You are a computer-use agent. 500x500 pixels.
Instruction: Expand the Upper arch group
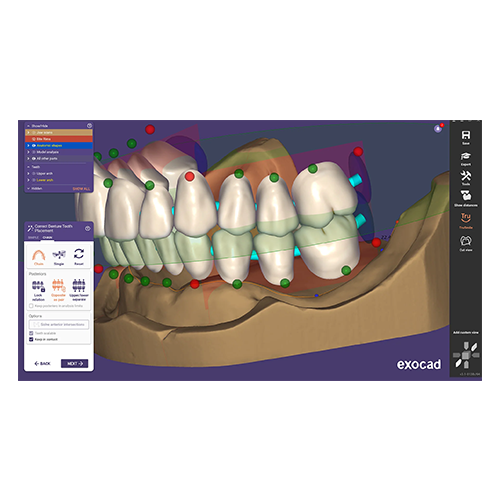click(28, 174)
